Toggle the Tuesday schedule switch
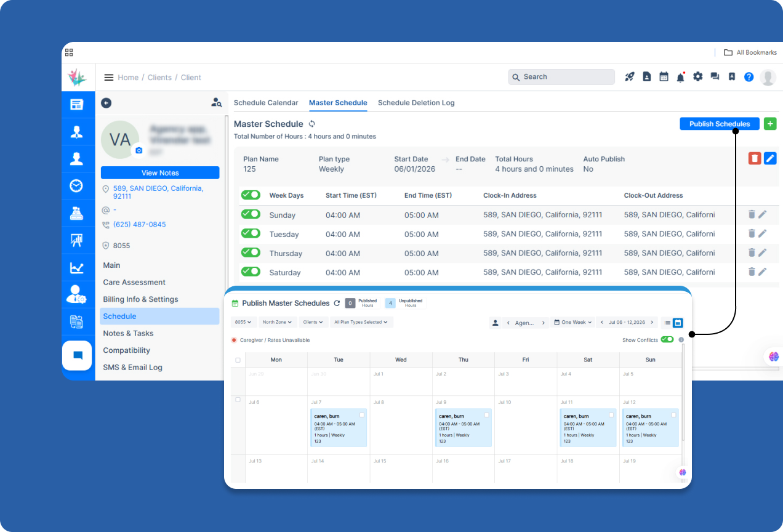This screenshot has width=783, height=532. pyautogui.click(x=251, y=233)
